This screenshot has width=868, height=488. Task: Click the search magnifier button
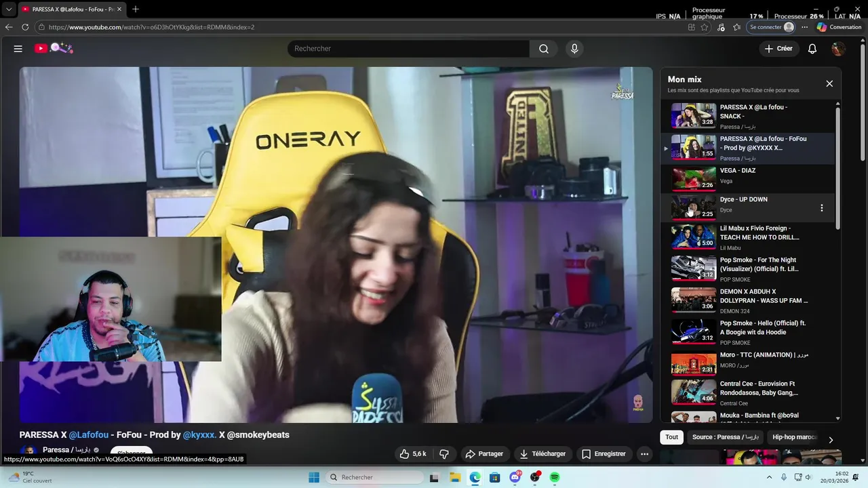[x=544, y=49]
